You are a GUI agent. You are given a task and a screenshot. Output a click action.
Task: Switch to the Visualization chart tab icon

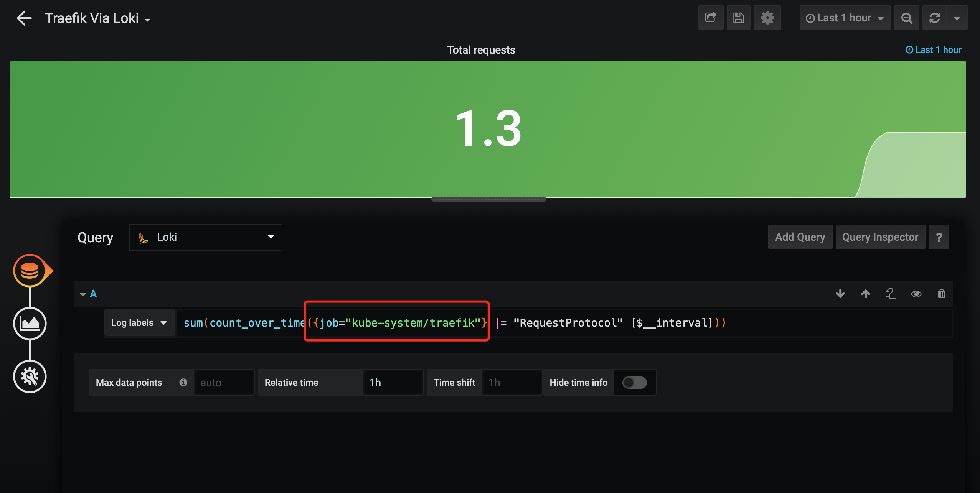(x=30, y=324)
